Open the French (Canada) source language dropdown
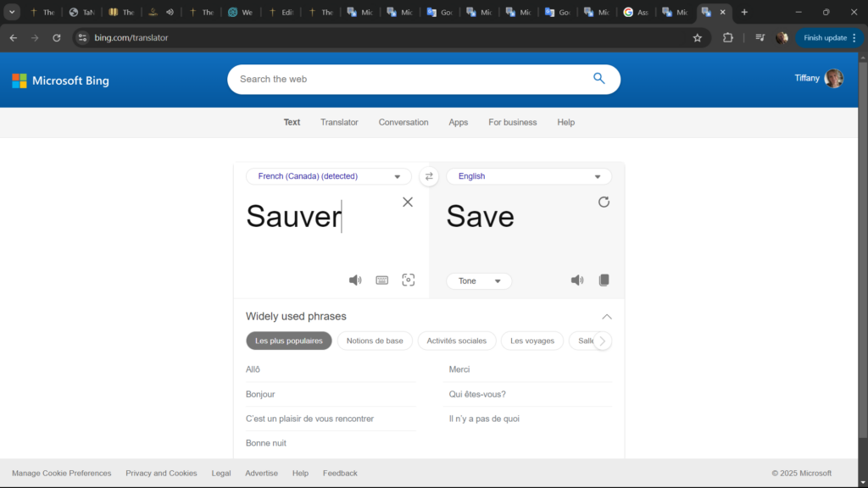This screenshot has width=868, height=488. (329, 176)
